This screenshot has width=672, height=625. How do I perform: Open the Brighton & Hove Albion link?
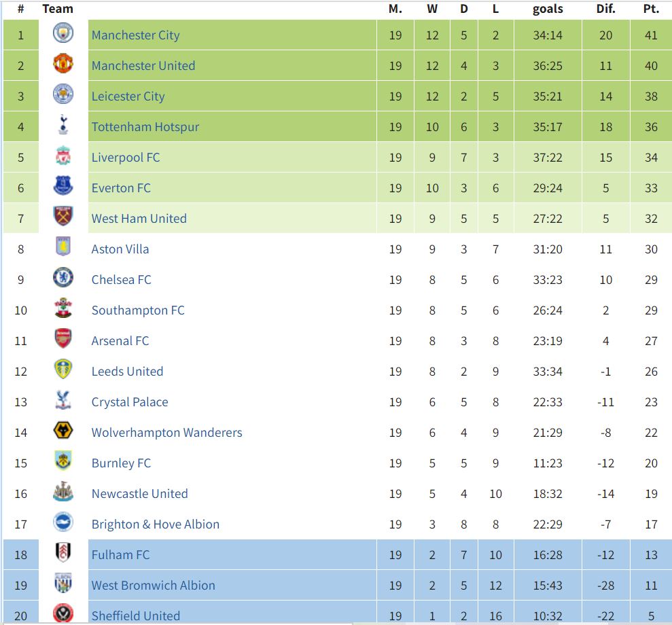click(x=156, y=524)
